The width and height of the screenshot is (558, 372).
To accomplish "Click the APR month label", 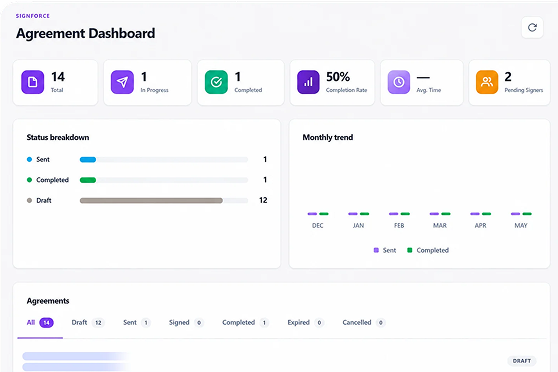I will pos(480,226).
